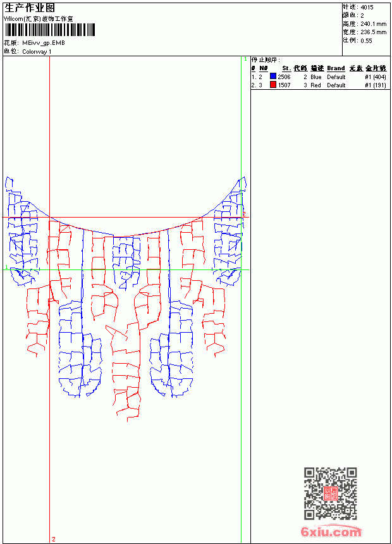
Task: Click the N# column header
Action: (x=263, y=68)
